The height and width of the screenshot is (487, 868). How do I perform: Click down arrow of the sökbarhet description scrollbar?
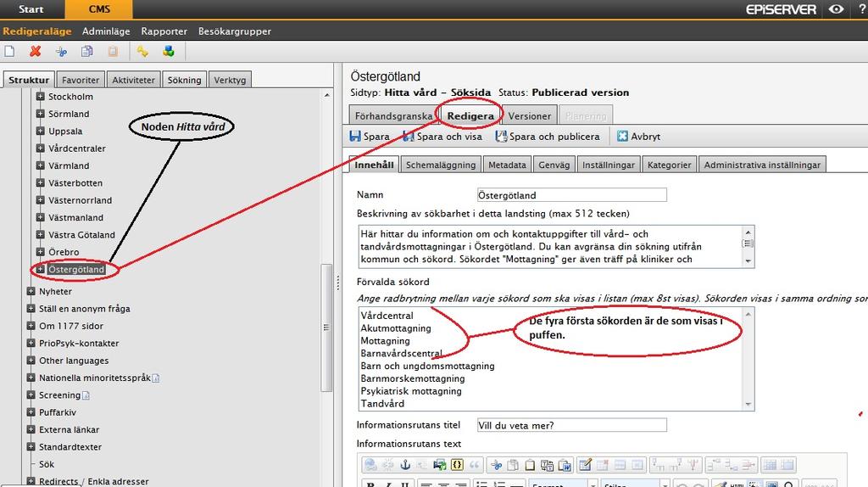click(748, 261)
